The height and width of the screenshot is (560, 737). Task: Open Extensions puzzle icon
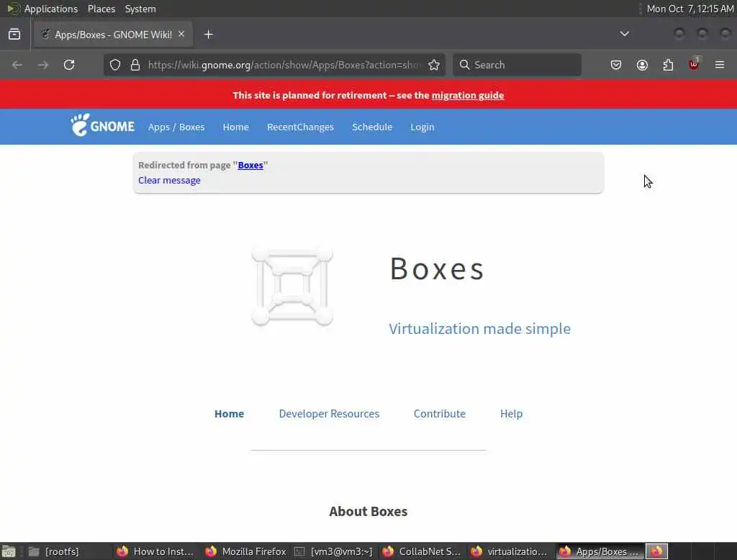click(668, 65)
